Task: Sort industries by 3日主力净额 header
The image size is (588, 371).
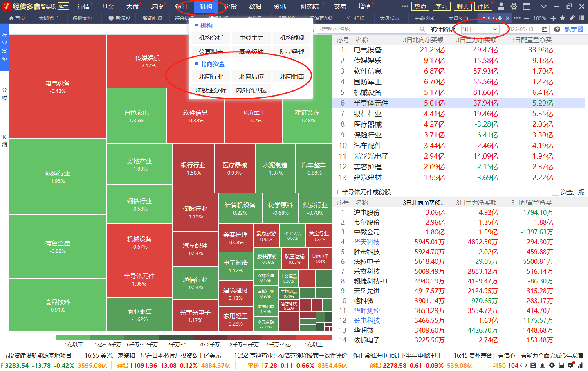Action: tap(476, 40)
